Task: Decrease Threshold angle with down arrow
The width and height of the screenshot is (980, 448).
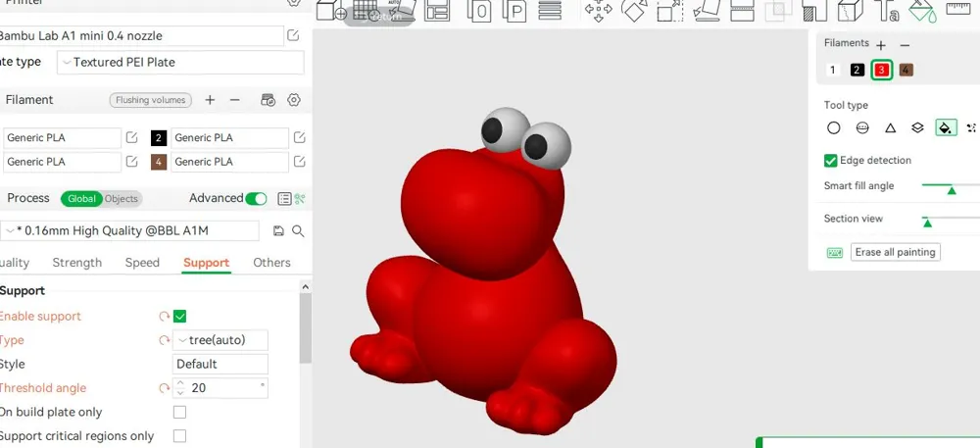Action: pos(180,393)
